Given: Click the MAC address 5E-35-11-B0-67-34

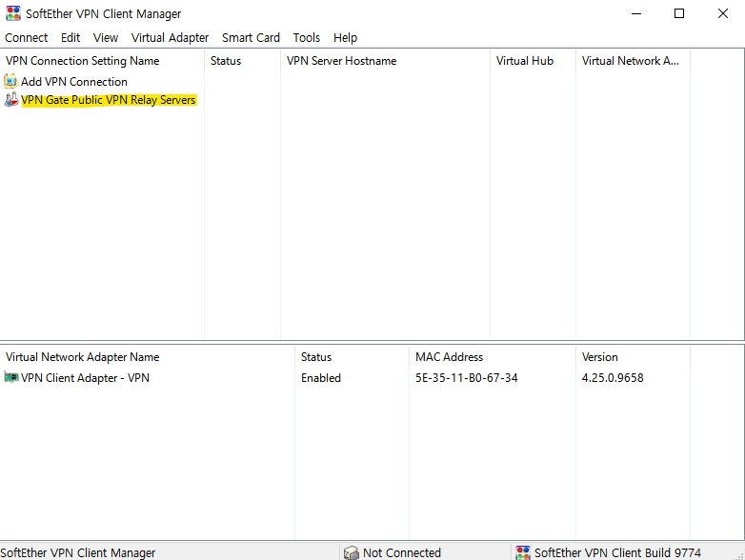Looking at the screenshot, I should (467, 377).
